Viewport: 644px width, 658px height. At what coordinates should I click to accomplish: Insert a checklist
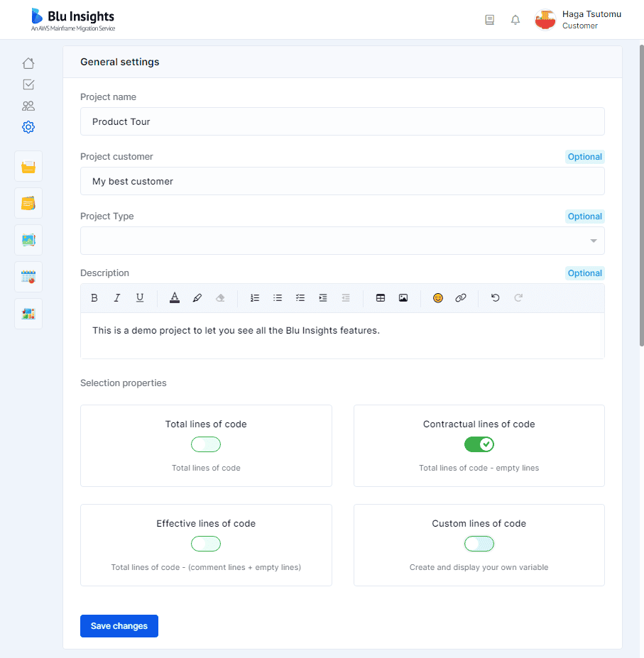[300, 298]
